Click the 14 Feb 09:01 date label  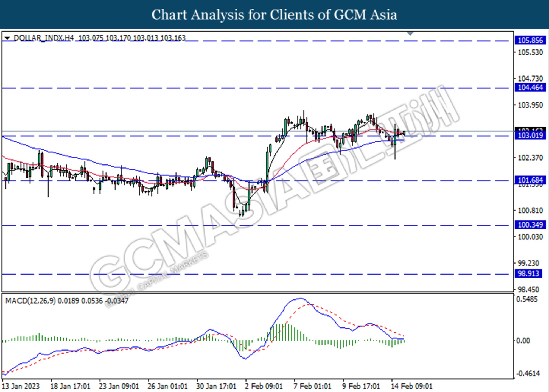[411, 386]
